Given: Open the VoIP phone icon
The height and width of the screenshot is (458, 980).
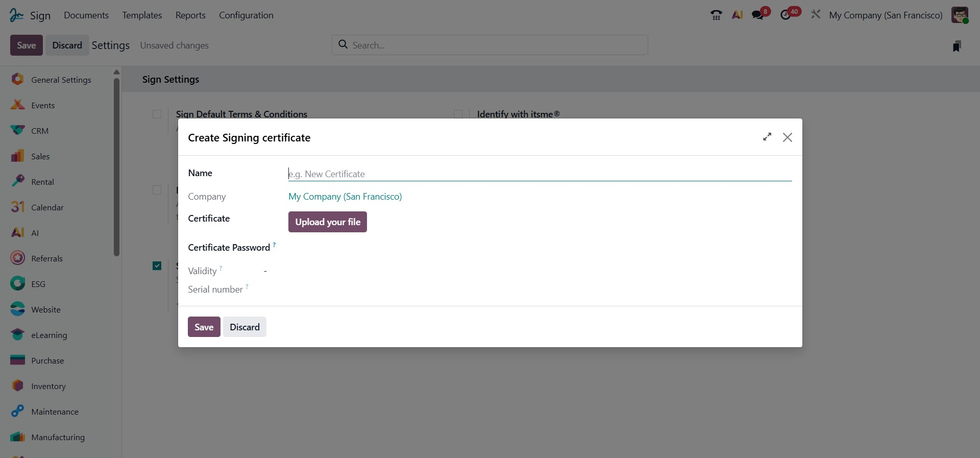Looking at the screenshot, I should [x=716, y=15].
